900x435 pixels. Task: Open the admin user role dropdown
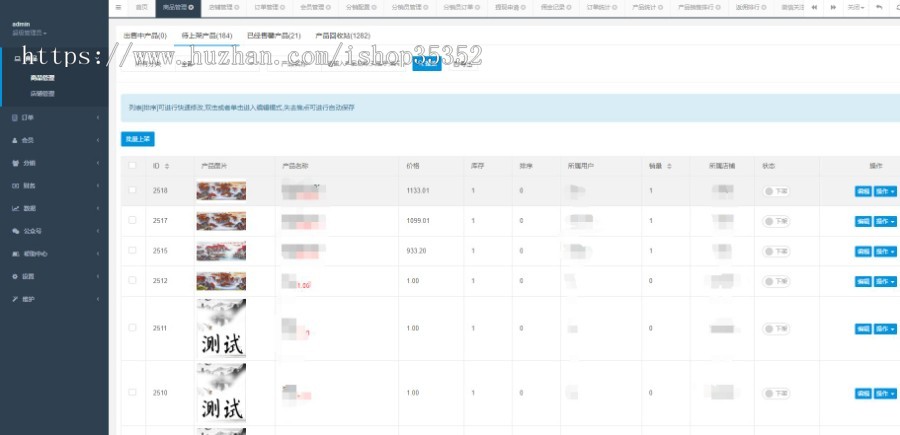30,33
